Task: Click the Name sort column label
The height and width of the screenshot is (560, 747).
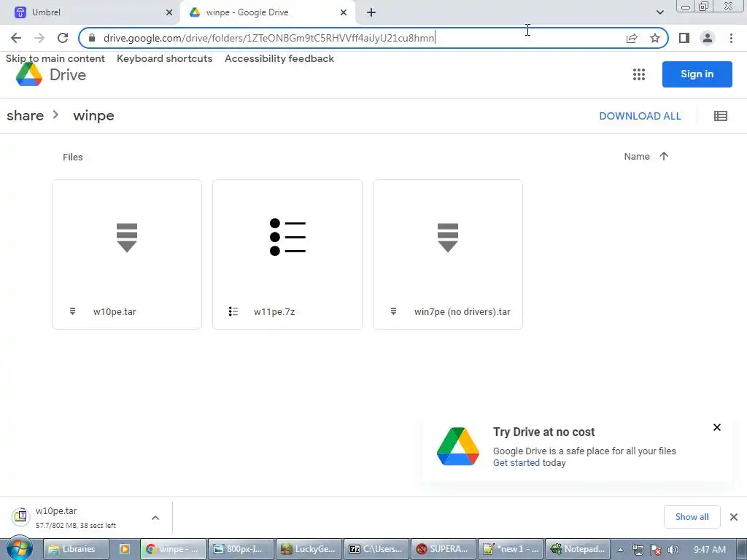Action: tap(637, 157)
